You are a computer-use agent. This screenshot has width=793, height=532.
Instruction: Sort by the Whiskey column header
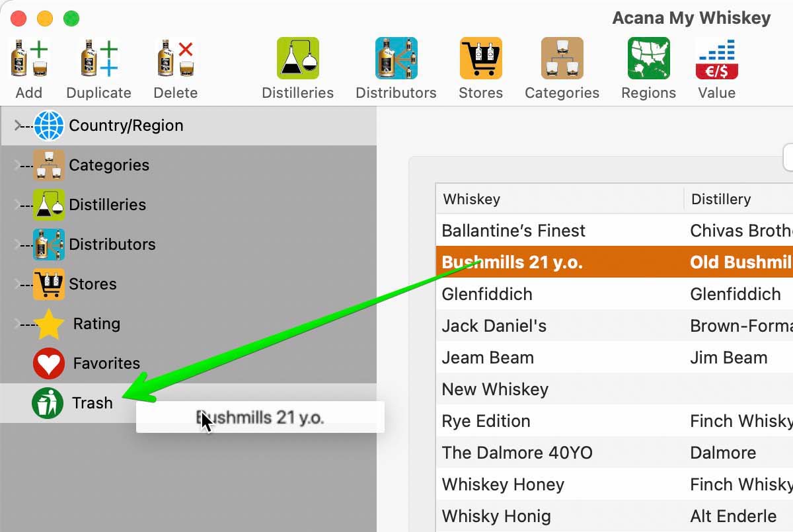coord(560,199)
